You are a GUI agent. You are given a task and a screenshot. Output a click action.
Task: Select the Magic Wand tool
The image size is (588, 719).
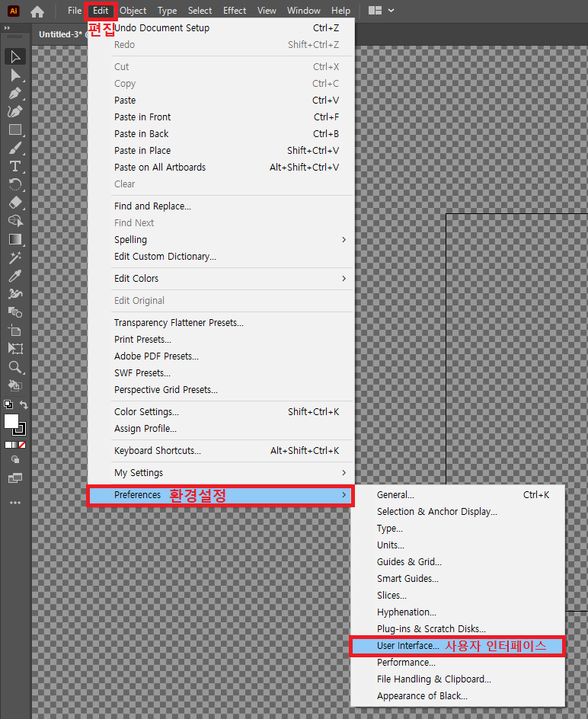pyautogui.click(x=15, y=257)
